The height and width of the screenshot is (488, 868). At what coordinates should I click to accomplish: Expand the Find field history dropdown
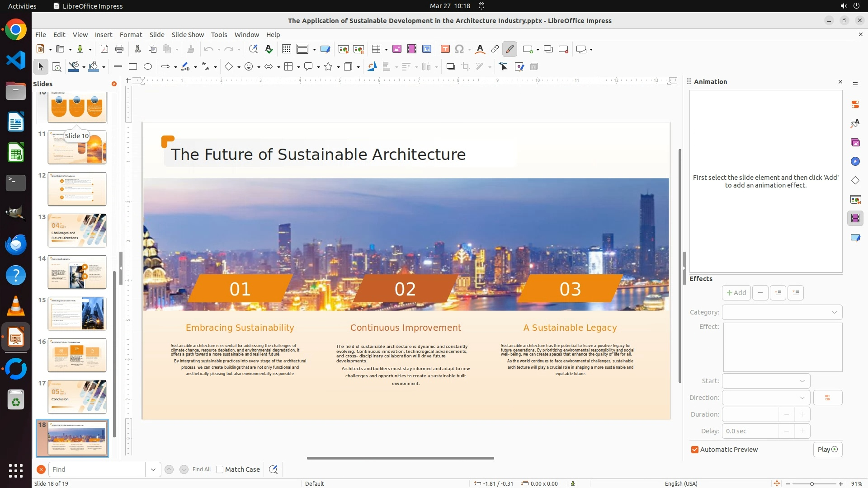point(153,469)
